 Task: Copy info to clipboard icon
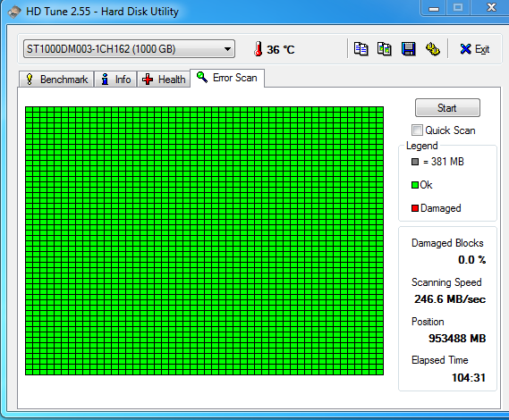(x=361, y=49)
